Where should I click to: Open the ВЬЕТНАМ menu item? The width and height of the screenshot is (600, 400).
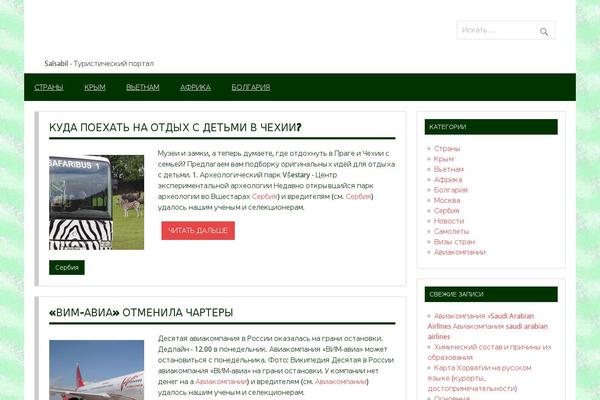[143, 87]
